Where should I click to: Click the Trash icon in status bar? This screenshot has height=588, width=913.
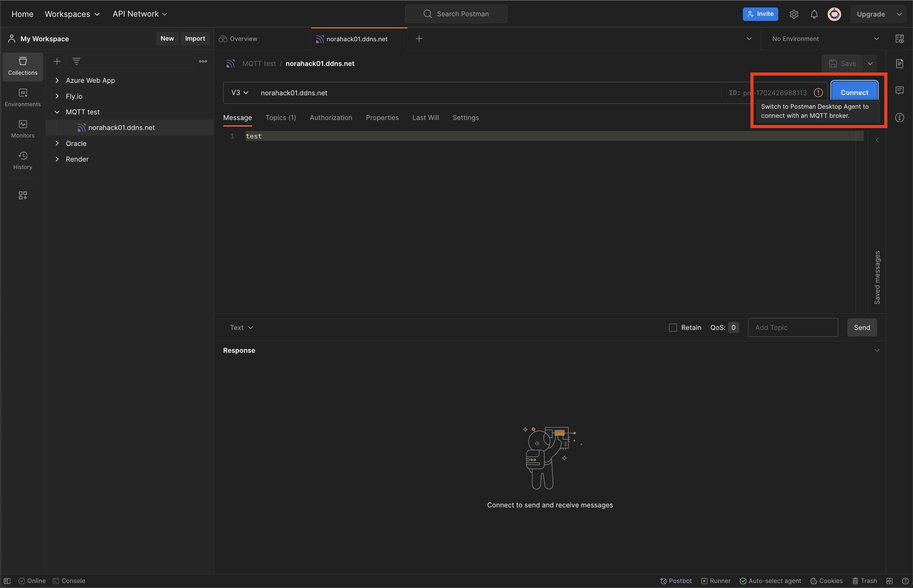click(865, 581)
